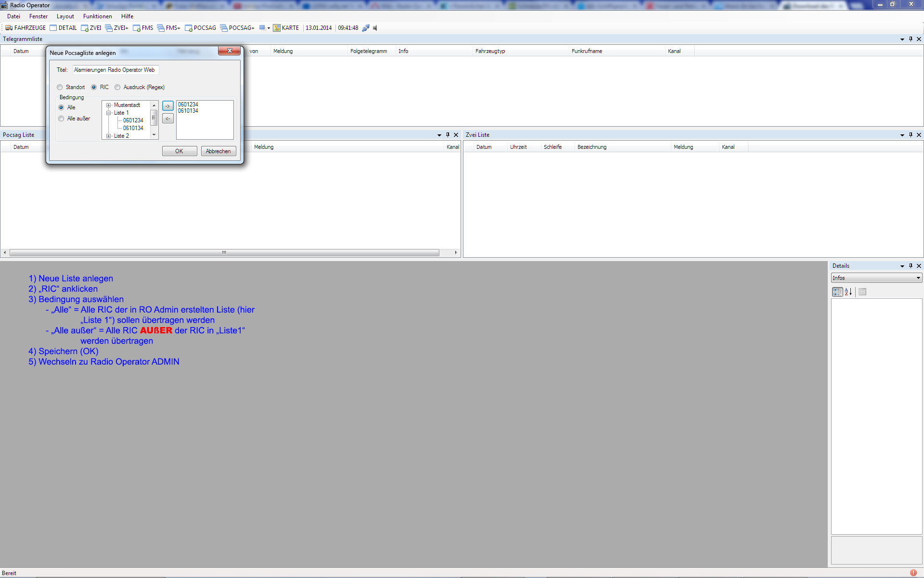The image size is (924, 578).
Task: Open the Details panel options arrow
Action: tap(902, 266)
